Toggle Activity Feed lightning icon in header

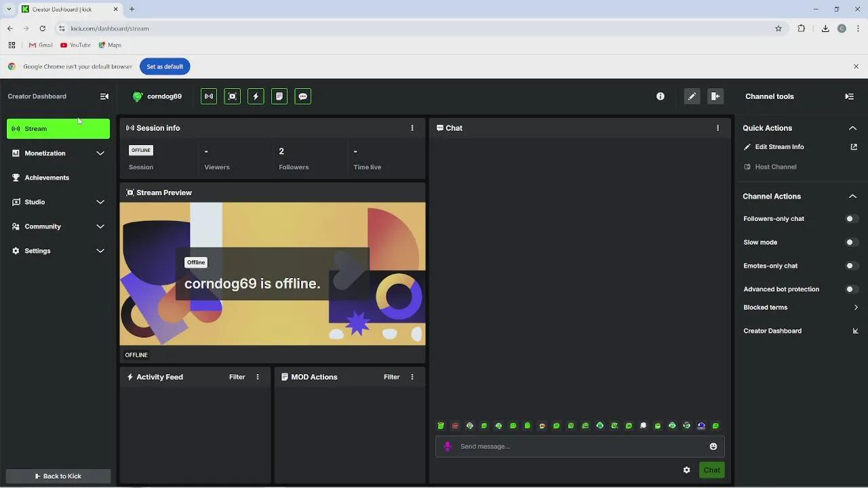pos(256,96)
